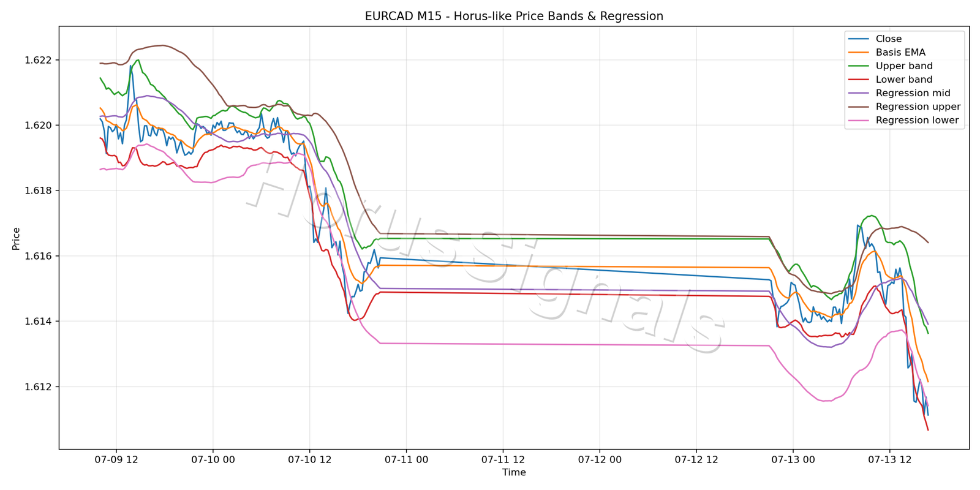
Task: Click the y-axis tick '1.620'
Action: coord(39,126)
